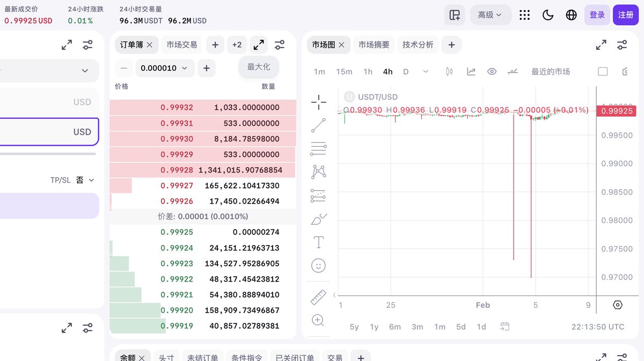The image size is (644, 361).
Task: Select the crosshair cursor tool
Action: click(x=318, y=101)
